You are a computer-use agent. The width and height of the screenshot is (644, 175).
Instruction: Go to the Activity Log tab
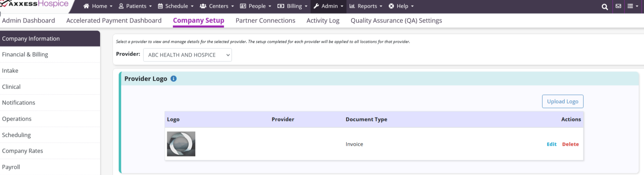pyautogui.click(x=323, y=21)
